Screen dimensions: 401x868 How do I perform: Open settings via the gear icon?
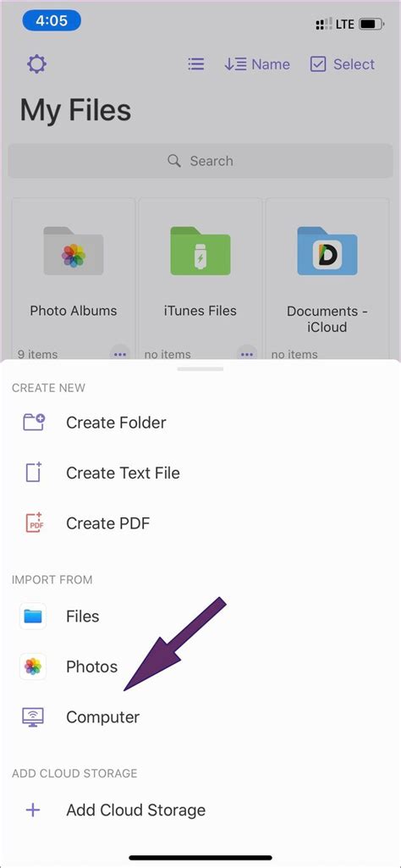coord(36,64)
